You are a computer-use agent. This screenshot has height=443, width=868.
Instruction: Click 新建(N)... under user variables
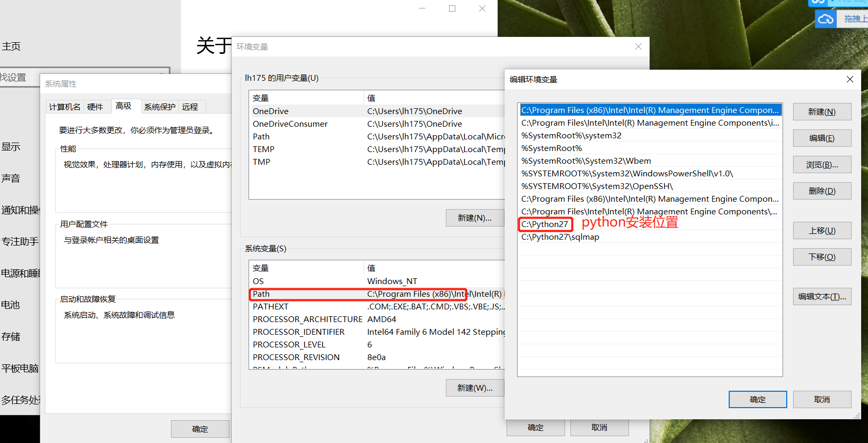coord(474,218)
